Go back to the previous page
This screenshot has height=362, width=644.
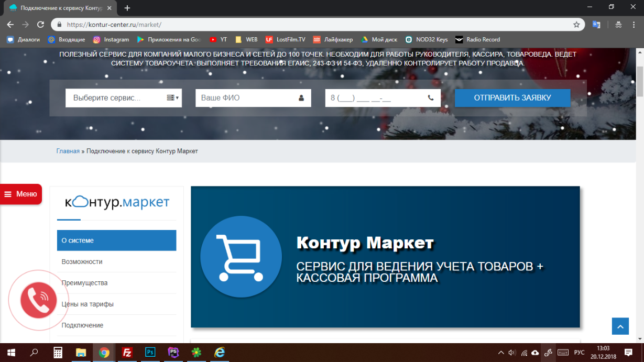(x=10, y=25)
